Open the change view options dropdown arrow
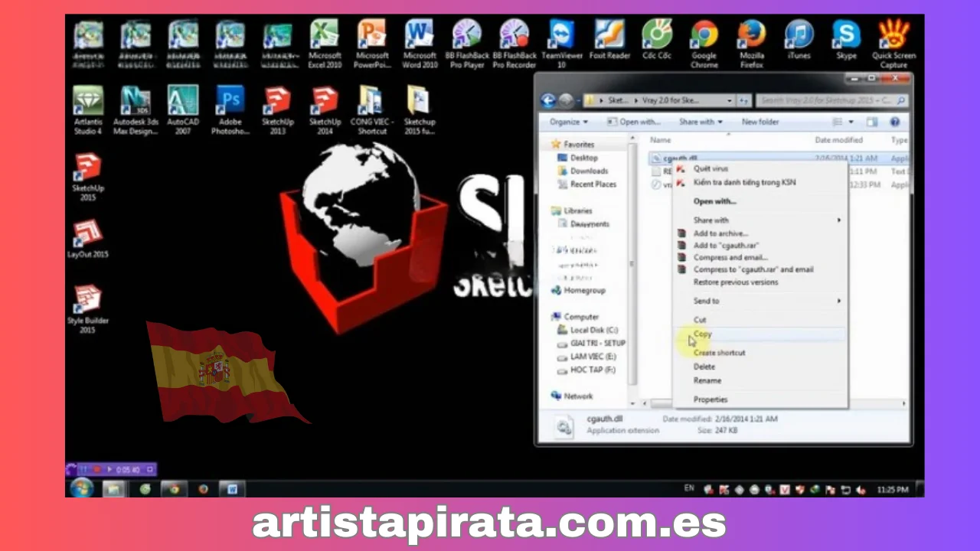The image size is (980, 551). (851, 122)
